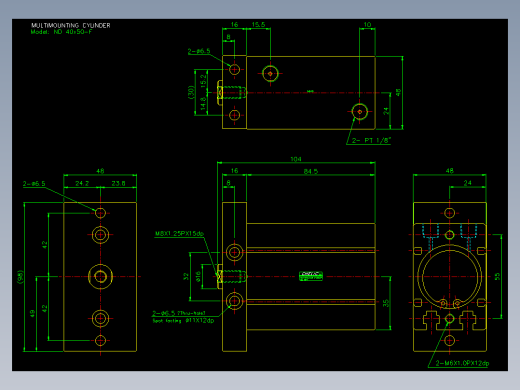Click the 2-ø6.5 (Thru-hole) callout
Viewport: 520px width, 390px height.
179,313
